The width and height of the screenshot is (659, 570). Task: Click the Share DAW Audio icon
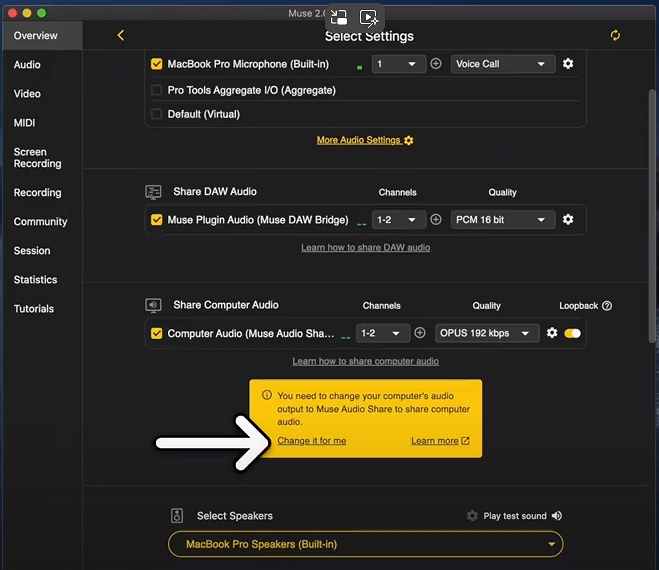(153, 192)
